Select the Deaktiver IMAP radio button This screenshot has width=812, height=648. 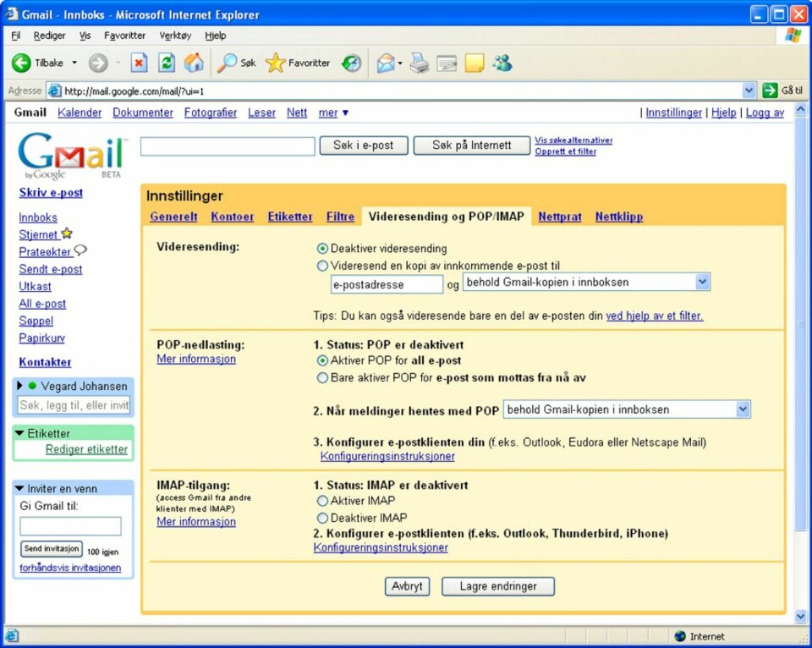pyautogui.click(x=322, y=518)
